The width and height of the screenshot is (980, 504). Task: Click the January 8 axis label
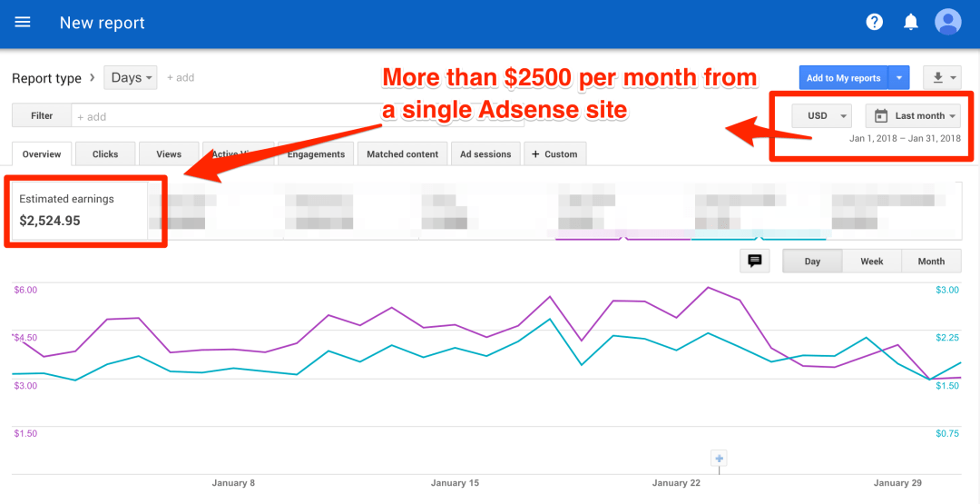pos(233,483)
